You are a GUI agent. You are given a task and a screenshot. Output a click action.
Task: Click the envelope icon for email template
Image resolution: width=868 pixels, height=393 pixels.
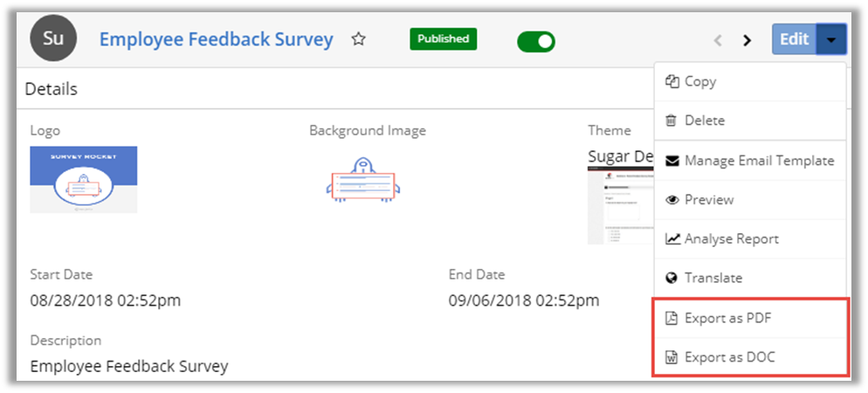pyautogui.click(x=672, y=161)
